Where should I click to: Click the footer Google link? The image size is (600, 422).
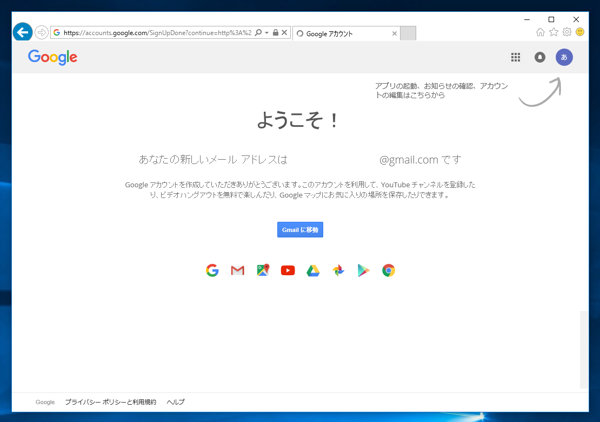tap(45, 402)
